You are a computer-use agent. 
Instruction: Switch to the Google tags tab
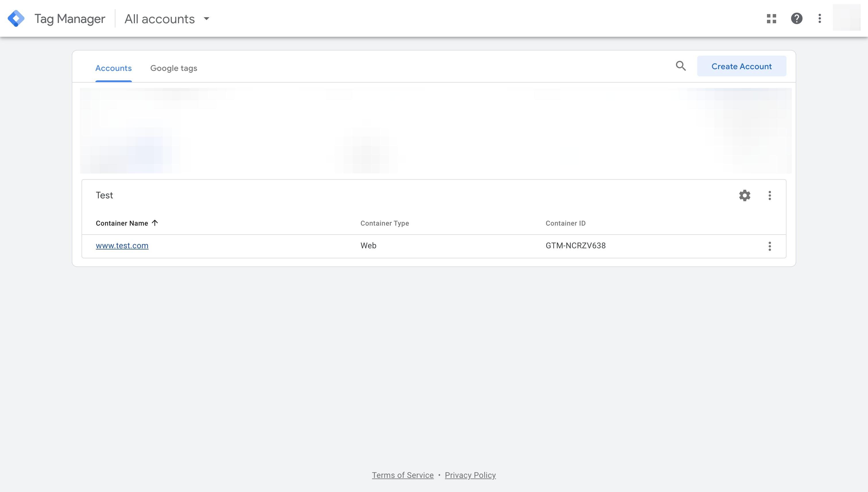pos(174,68)
